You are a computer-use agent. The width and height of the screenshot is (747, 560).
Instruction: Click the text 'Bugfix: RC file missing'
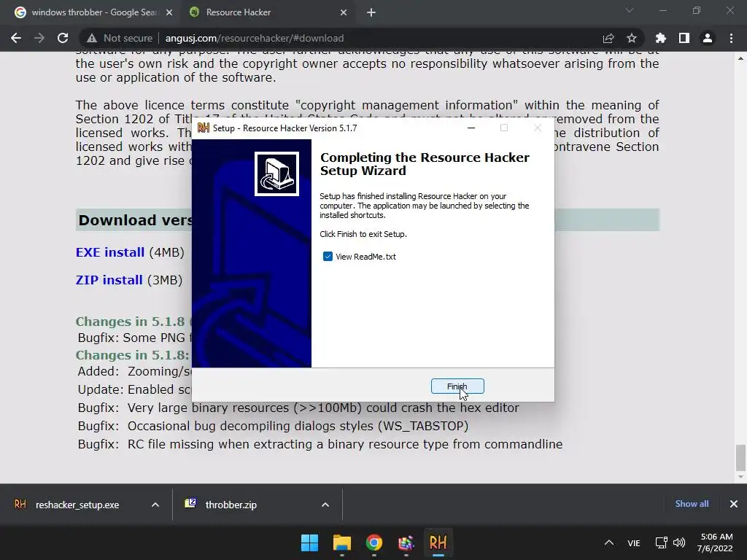182,444
